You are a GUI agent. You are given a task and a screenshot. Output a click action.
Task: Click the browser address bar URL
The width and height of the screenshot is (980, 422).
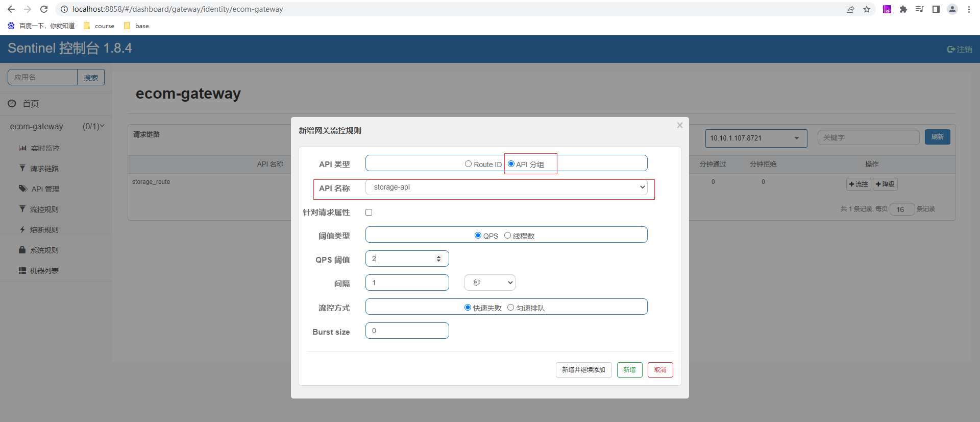[178, 9]
